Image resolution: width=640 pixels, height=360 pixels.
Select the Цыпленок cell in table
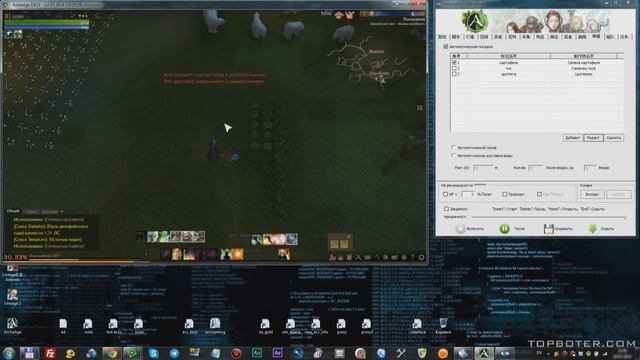tap(584, 74)
